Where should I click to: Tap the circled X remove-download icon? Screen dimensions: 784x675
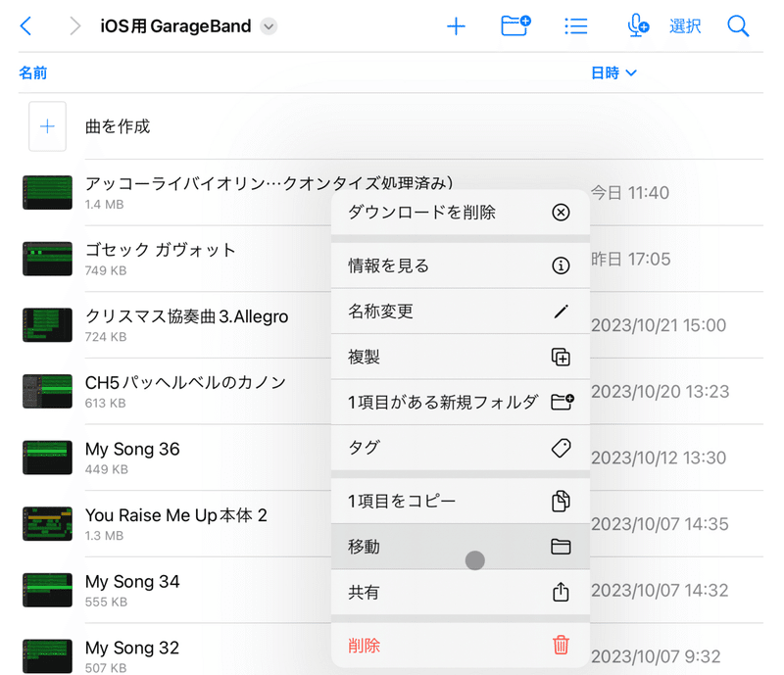tap(561, 213)
